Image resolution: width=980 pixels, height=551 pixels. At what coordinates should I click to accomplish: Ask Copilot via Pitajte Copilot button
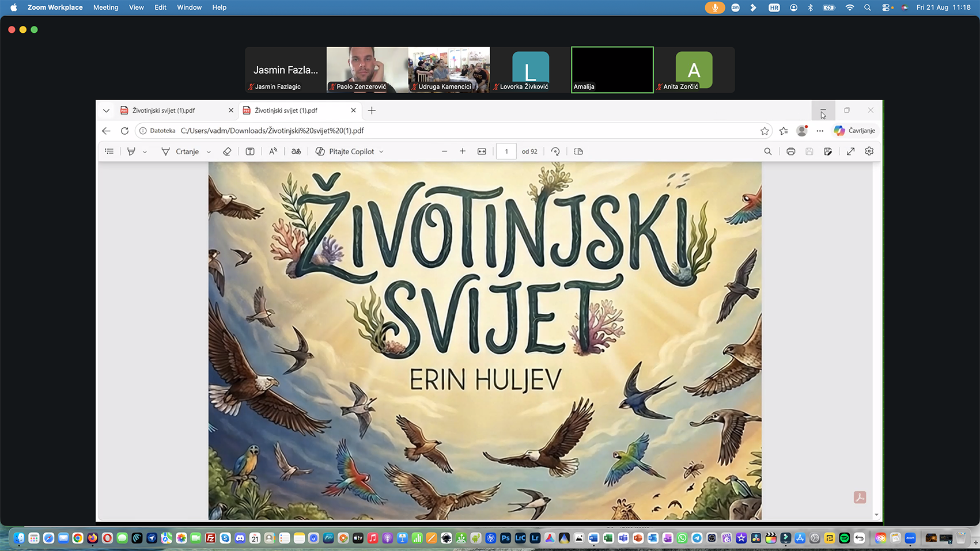tap(345, 151)
